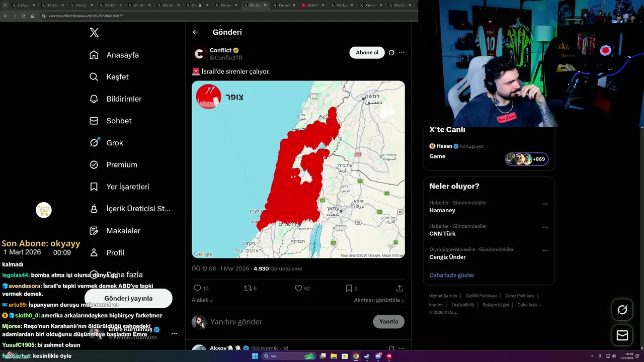Open 4.930 Görüntüleme view count
Viewport: 644px width, 362px height.
point(278,268)
